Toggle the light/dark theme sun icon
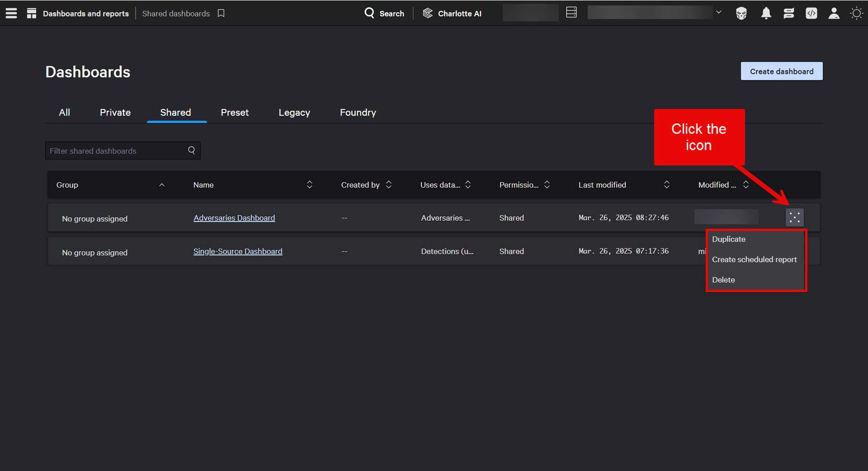The image size is (868, 471). 856,13
